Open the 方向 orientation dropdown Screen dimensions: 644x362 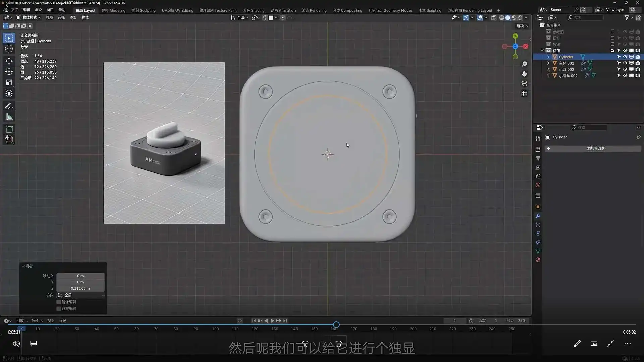[x=80, y=295]
